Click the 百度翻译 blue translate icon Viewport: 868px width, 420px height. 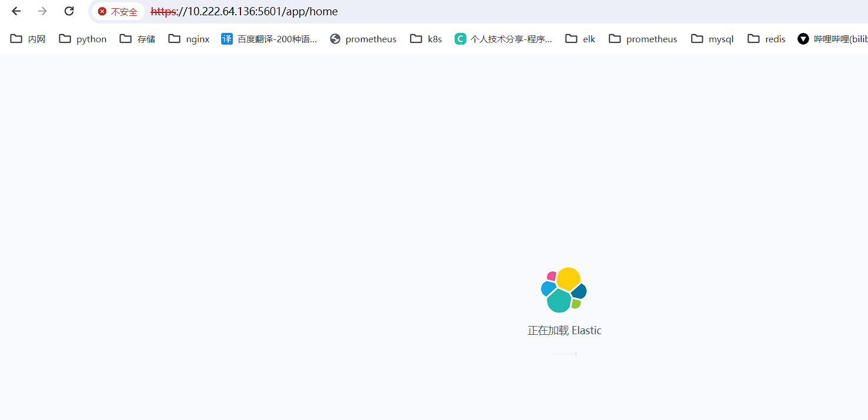(227, 39)
